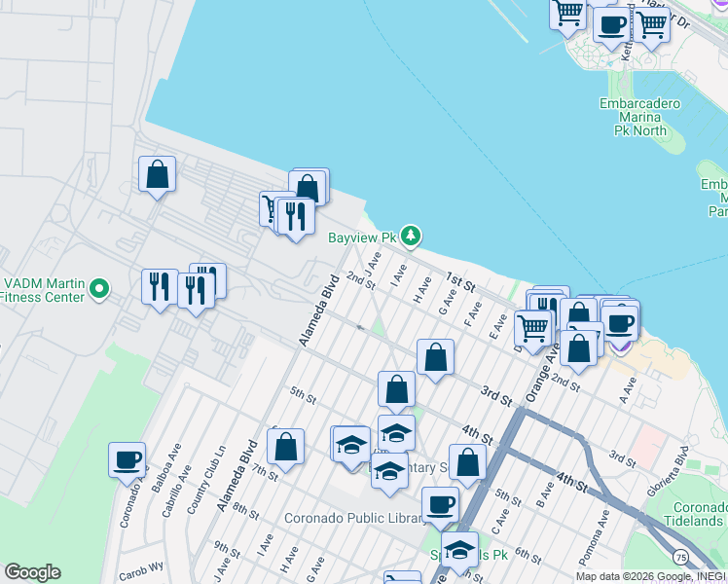Click the 1st St street label
This screenshot has width=728, height=584.
pos(460,282)
